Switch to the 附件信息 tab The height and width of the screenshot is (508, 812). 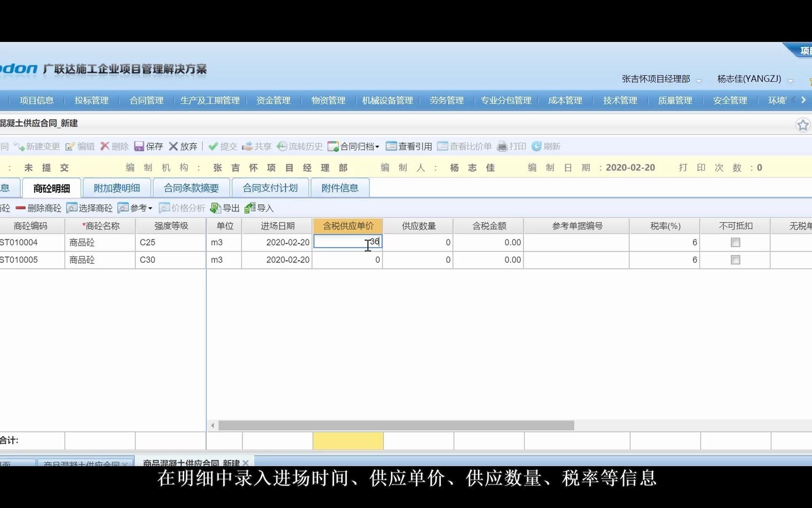340,188
